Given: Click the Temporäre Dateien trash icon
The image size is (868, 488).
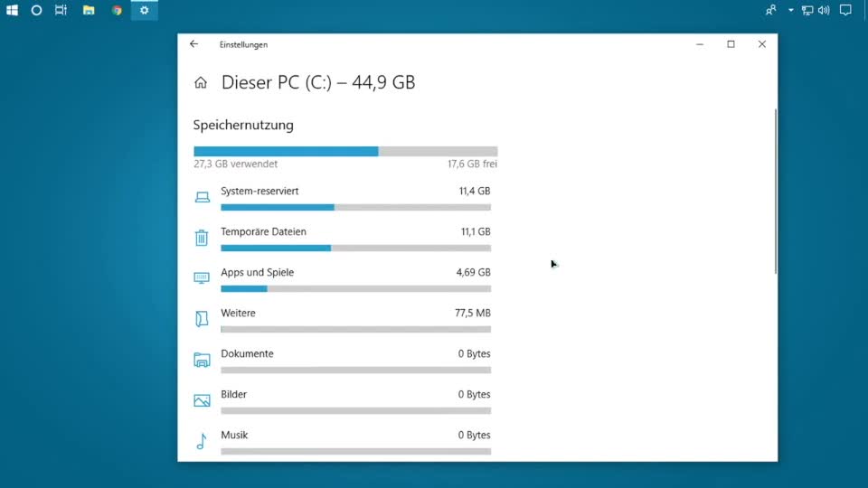Looking at the screenshot, I should pyautogui.click(x=202, y=238).
